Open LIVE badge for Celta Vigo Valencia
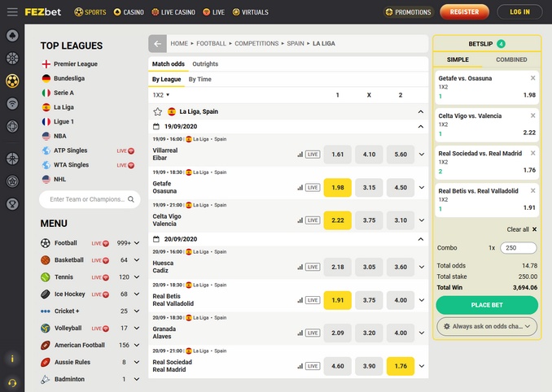 click(313, 220)
